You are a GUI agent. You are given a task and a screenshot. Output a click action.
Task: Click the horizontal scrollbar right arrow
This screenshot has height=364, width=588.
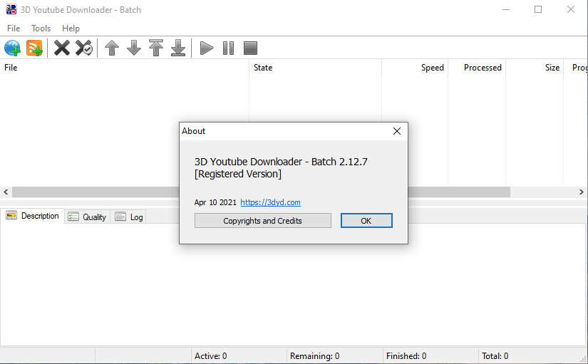point(582,192)
